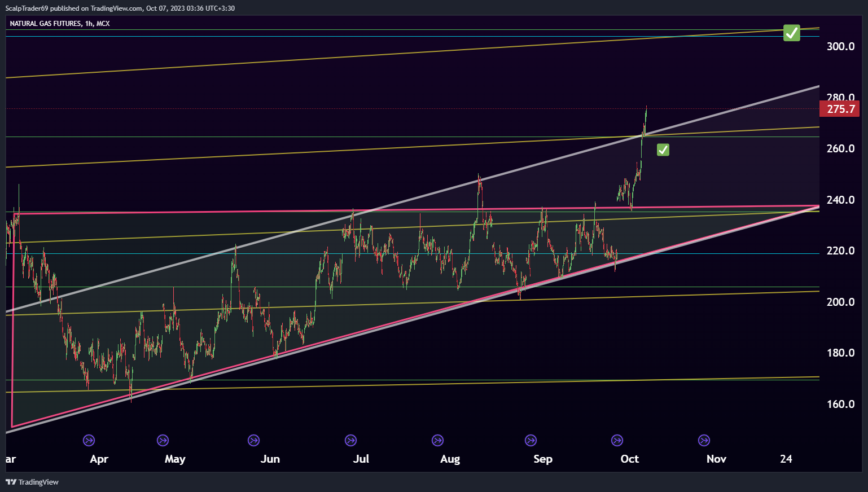Click the 24 date label on time axis
Screen dimensions: 868x492
(x=786, y=459)
